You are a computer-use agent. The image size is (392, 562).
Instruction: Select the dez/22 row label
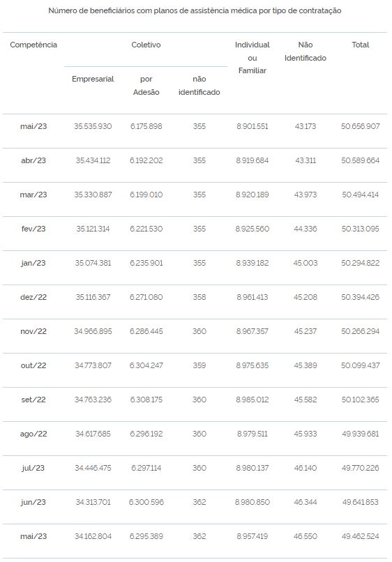pyautogui.click(x=33, y=297)
